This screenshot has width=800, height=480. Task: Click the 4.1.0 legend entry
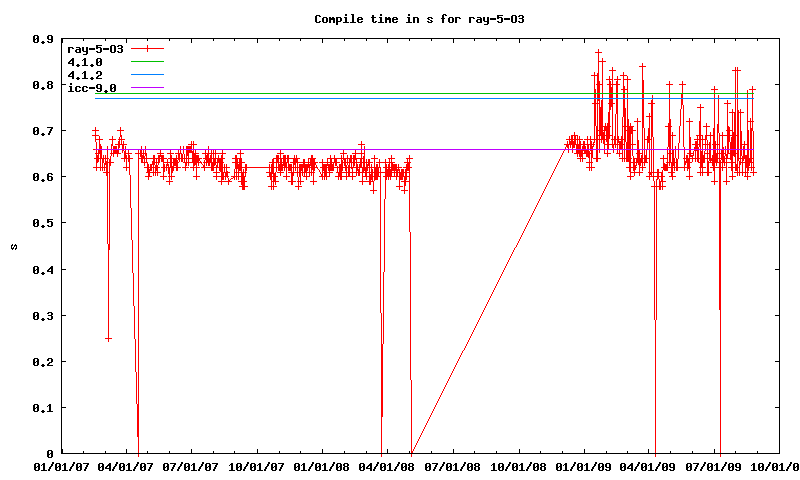click(85, 62)
